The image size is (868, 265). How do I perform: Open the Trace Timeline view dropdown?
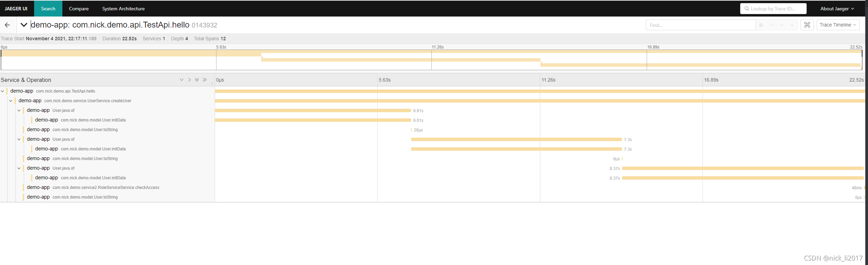coord(838,25)
